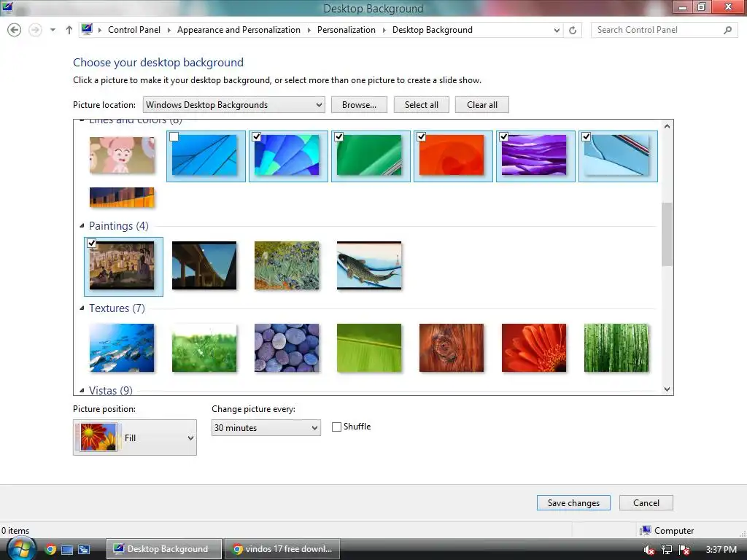
Task: Enable the Shuffle checkbox
Action: (x=336, y=427)
